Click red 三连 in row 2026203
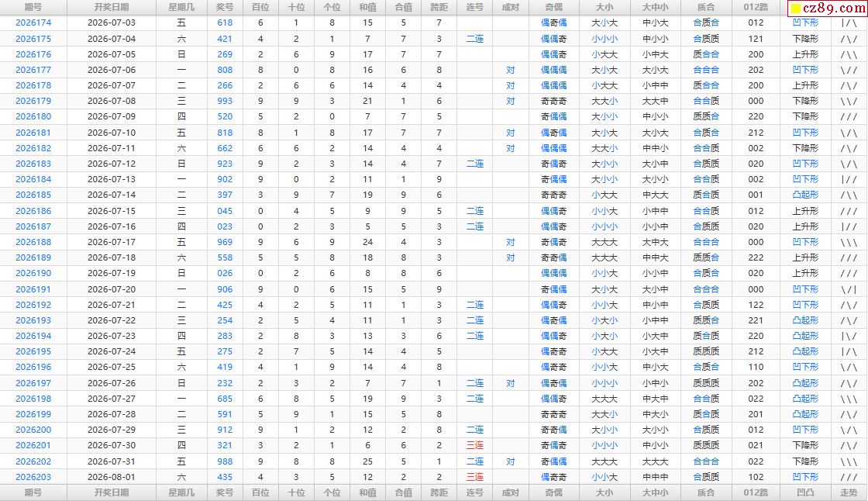This screenshot has height=501, width=868. 475,477
